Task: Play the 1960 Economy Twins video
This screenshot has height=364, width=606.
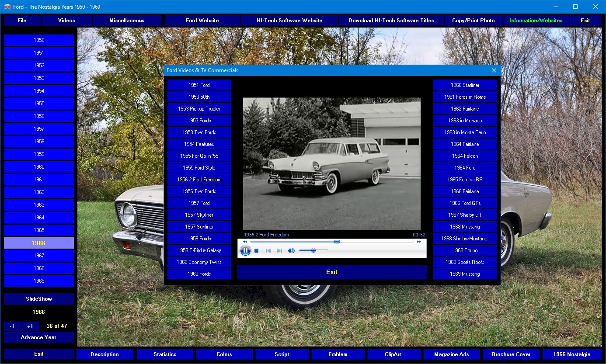Action: point(199,262)
